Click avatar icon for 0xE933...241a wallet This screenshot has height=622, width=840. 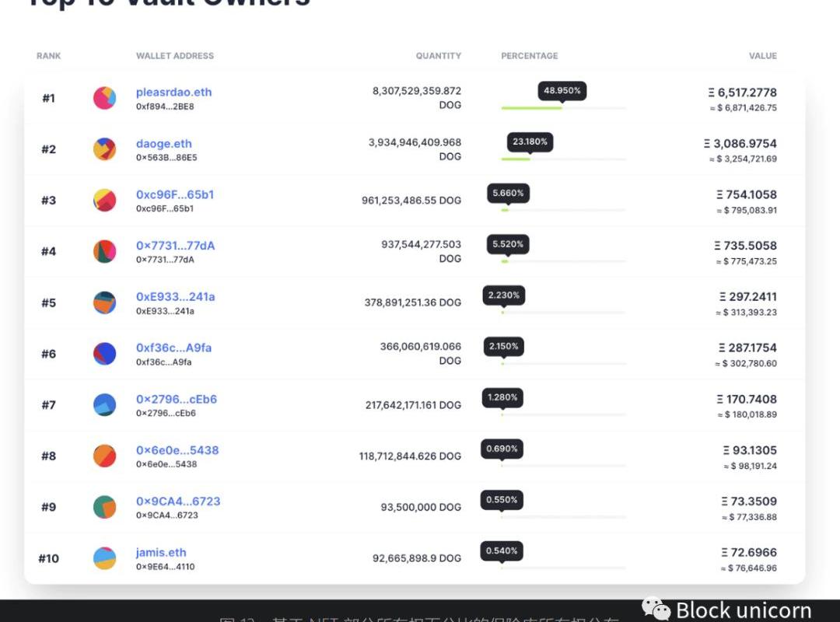[x=104, y=302]
